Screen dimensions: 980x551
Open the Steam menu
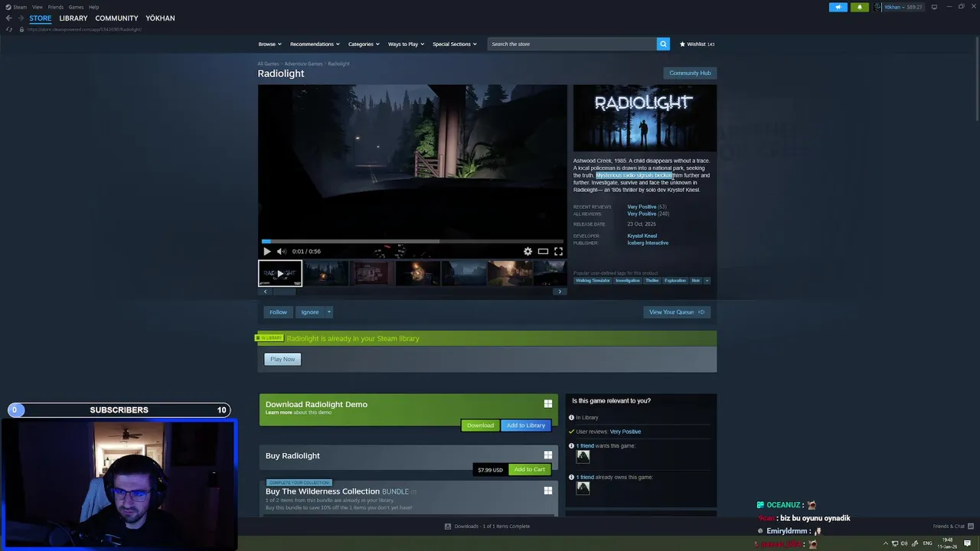click(x=16, y=7)
